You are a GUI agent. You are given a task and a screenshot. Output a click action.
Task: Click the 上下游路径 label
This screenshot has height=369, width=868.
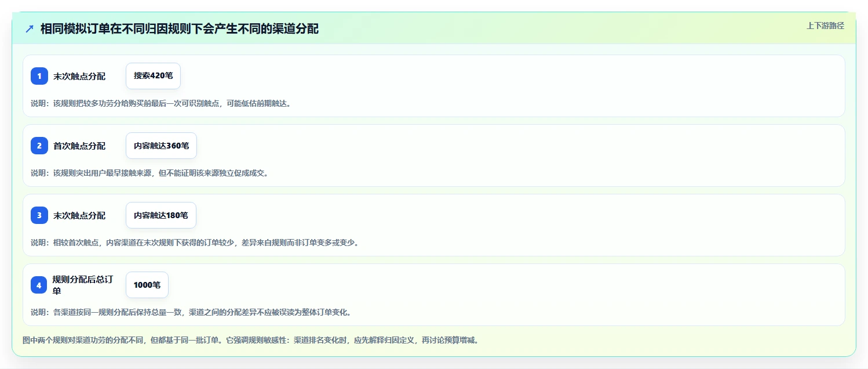825,26
